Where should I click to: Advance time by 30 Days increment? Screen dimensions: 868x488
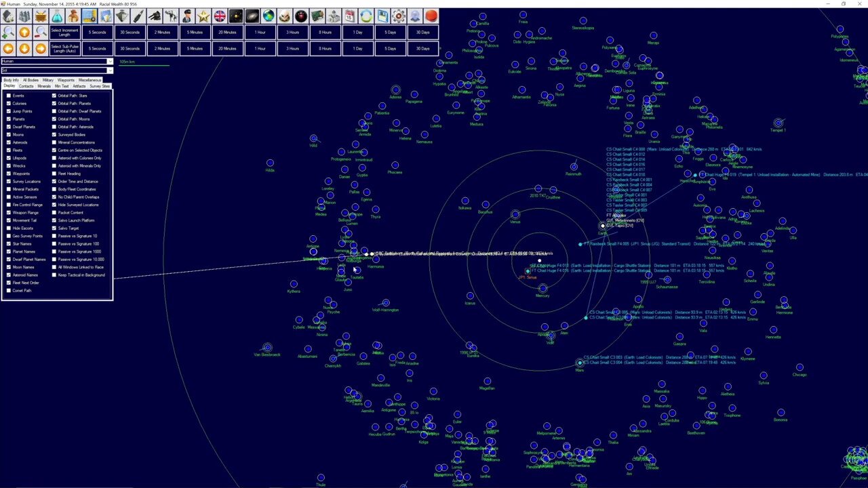click(x=422, y=32)
